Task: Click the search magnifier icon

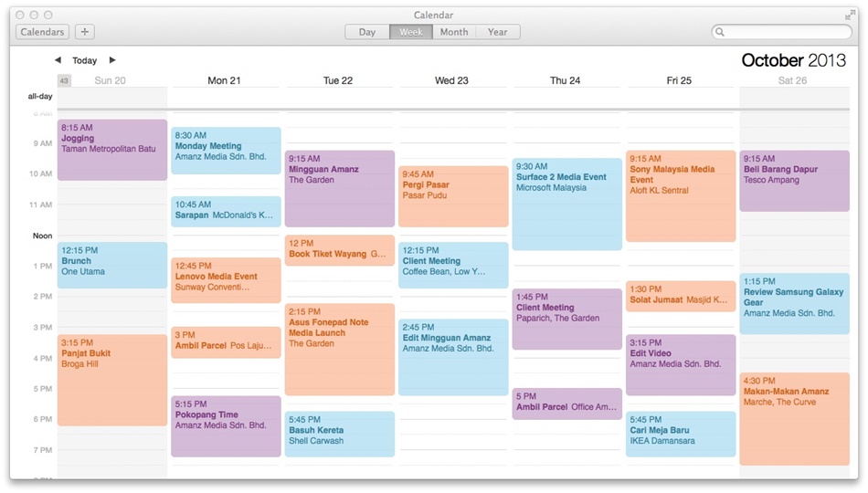Action: pos(720,32)
